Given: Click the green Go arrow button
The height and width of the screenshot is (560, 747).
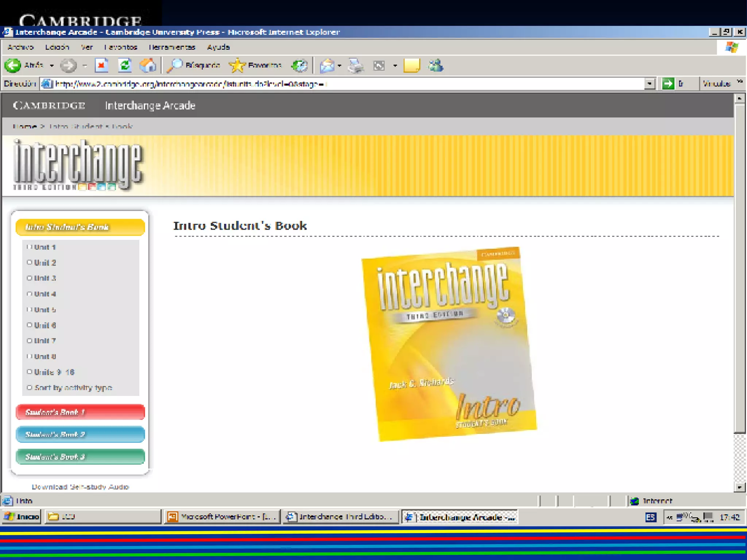Looking at the screenshot, I should pyautogui.click(x=668, y=83).
